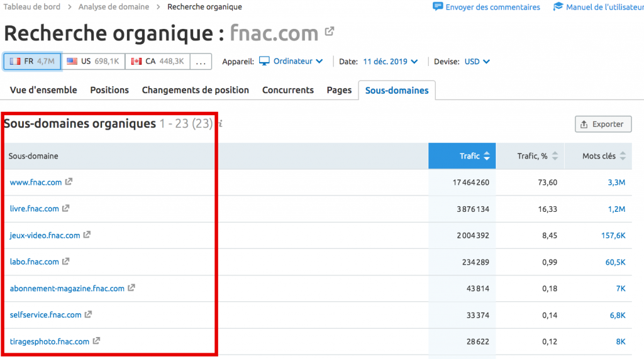Select the Sous-domaines tab

click(x=397, y=91)
